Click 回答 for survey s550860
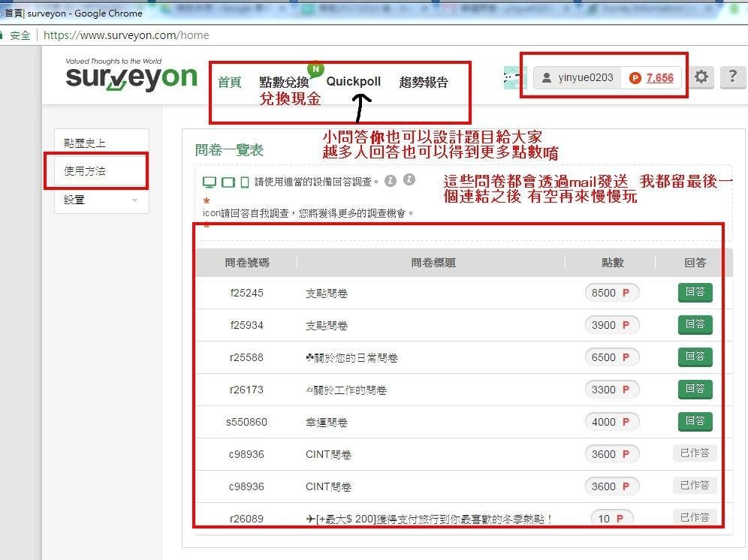The height and width of the screenshot is (560, 748). pyautogui.click(x=695, y=421)
